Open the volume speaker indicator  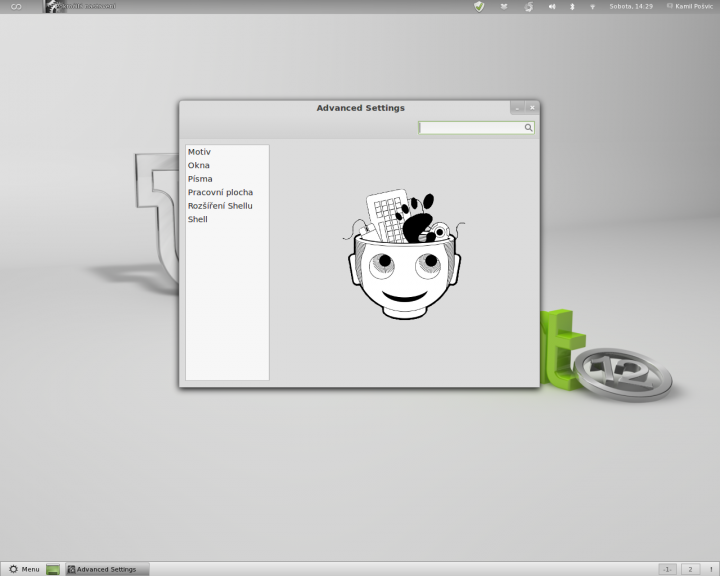552,6
